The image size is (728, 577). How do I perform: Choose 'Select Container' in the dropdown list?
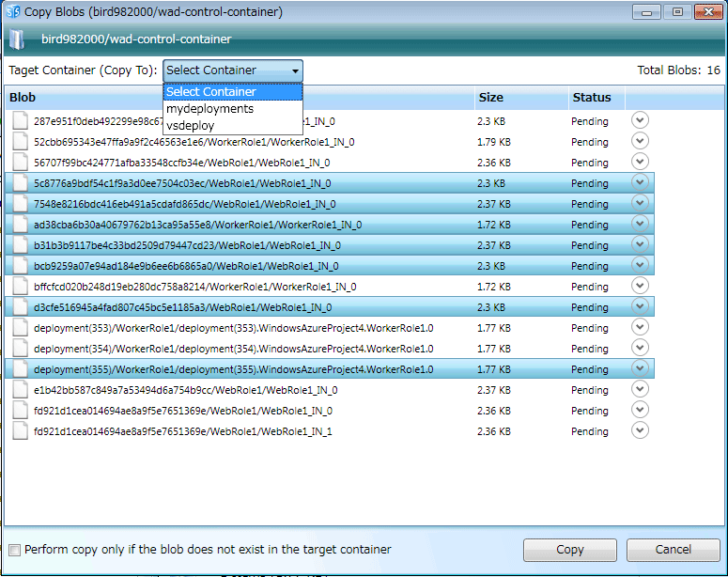tap(233, 92)
